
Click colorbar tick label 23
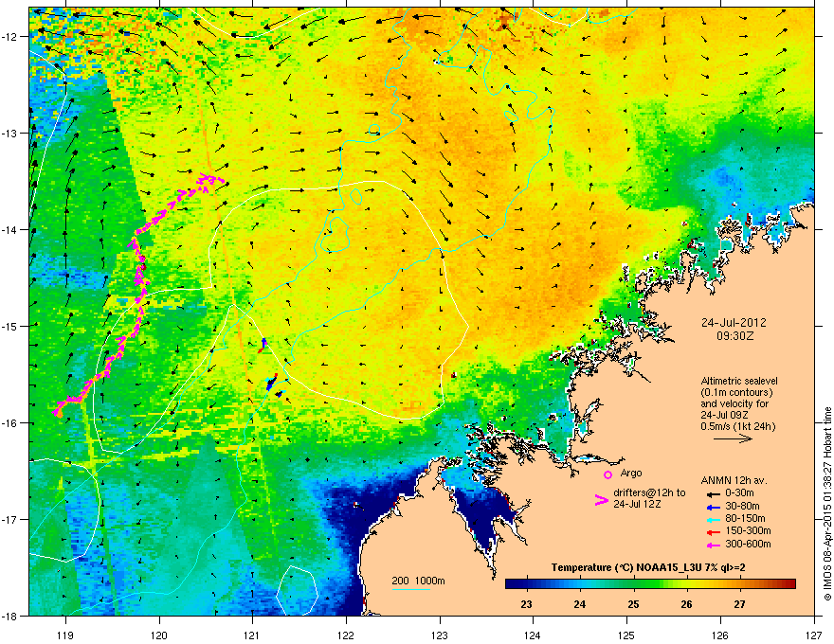(x=526, y=604)
